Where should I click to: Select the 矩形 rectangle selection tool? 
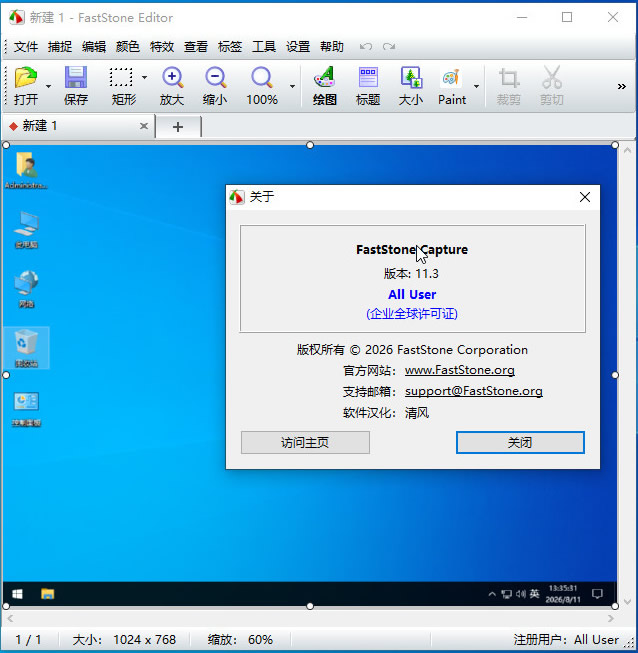tap(122, 85)
